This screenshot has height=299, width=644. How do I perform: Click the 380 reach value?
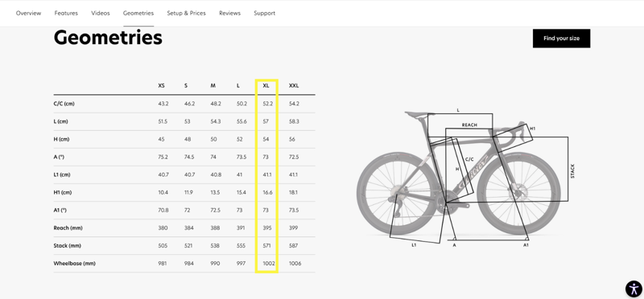[163, 228]
